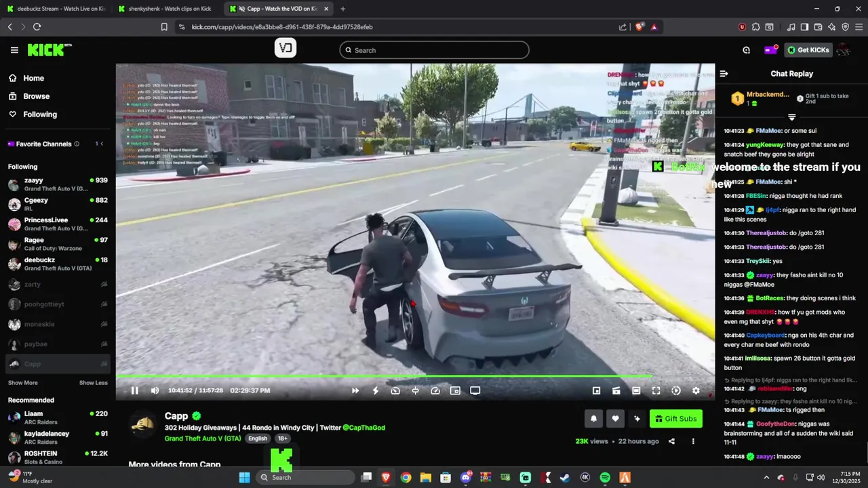Toggle theater mode in the video player
The width and height of the screenshot is (868, 488).
[x=636, y=390]
